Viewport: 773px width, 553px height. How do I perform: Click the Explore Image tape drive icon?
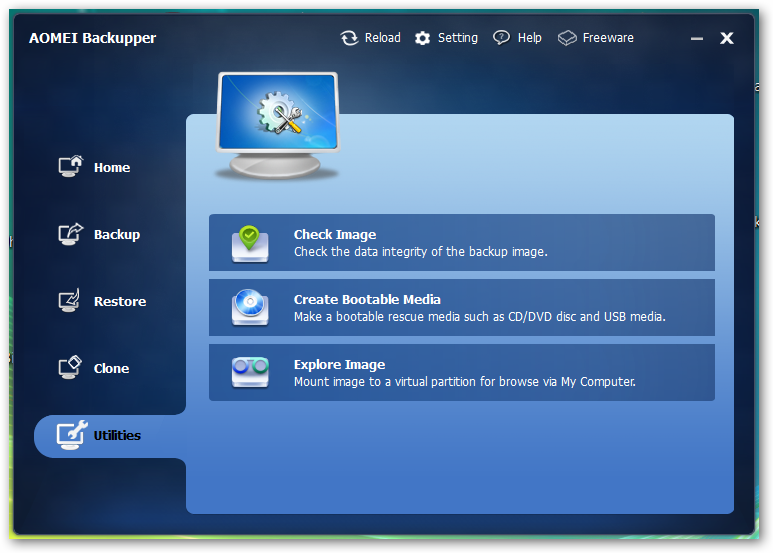point(250,372)
